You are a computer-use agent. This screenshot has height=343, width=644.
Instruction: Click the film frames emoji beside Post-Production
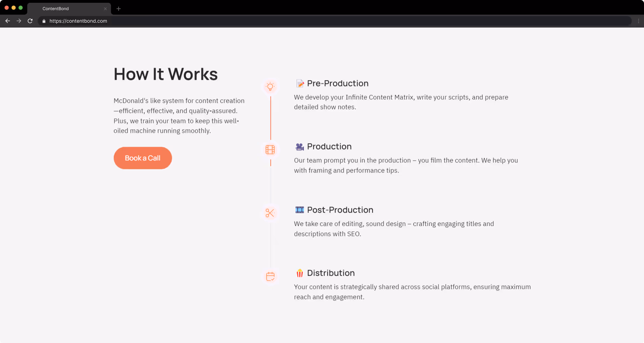click(x=300, y=210)
